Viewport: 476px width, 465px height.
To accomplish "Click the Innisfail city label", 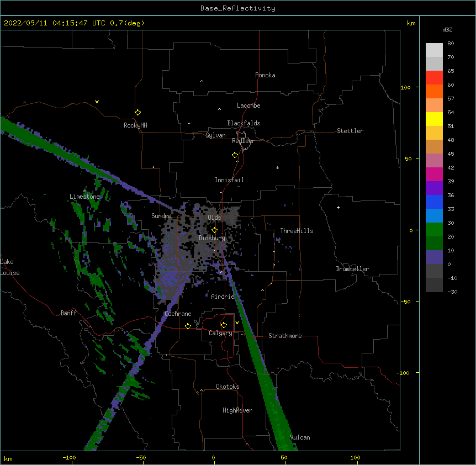I will pyautogui.click(x=229, y=180).
